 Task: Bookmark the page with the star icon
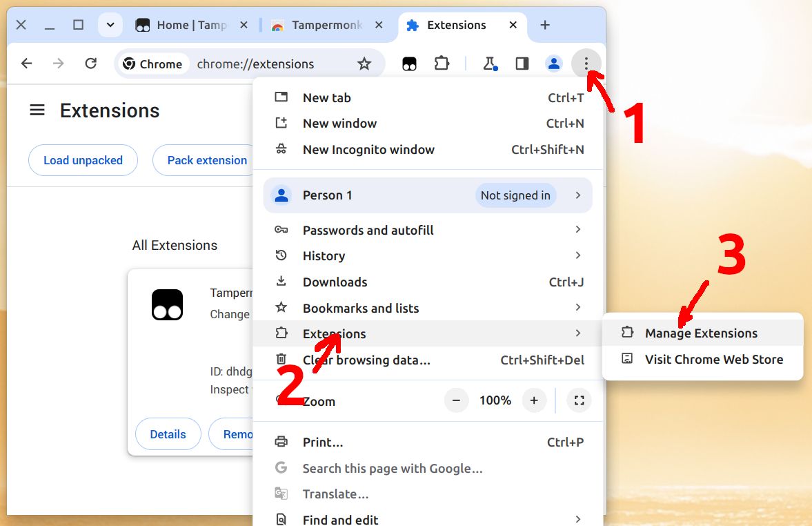tap(364, 63)
